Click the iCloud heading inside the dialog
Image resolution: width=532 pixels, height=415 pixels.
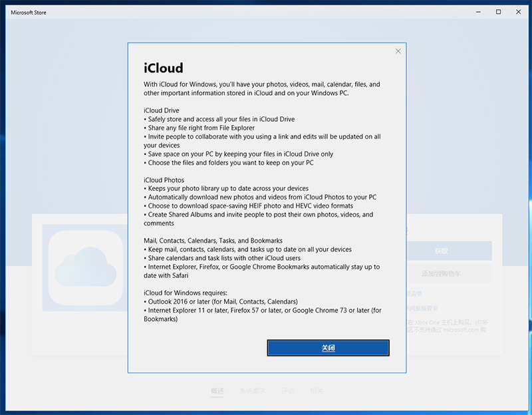pyautogui.click(x=162, y=68)
